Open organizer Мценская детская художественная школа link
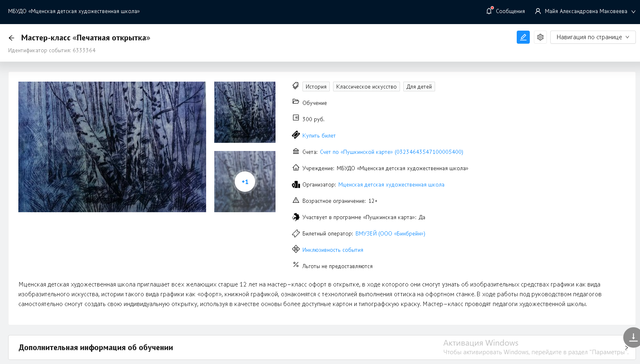The image size is (640, 364). pos(391,184)
